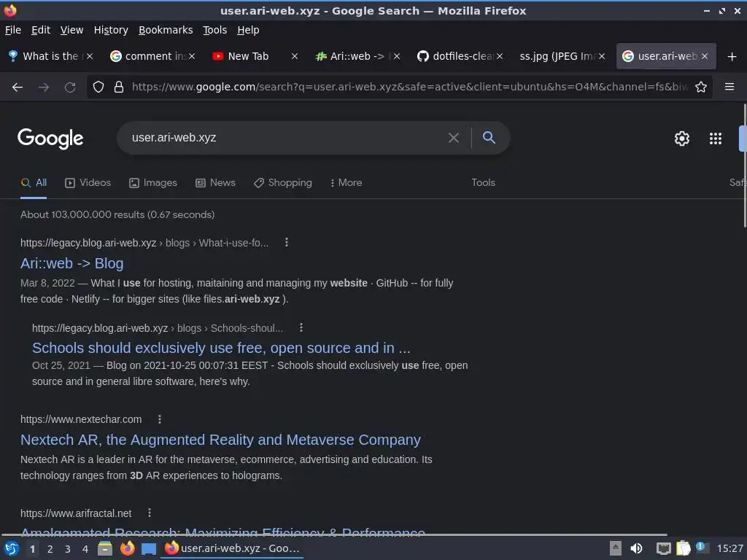Close the 'What is the' tab
Screen dimensions: 747x560
click(90, 56)
